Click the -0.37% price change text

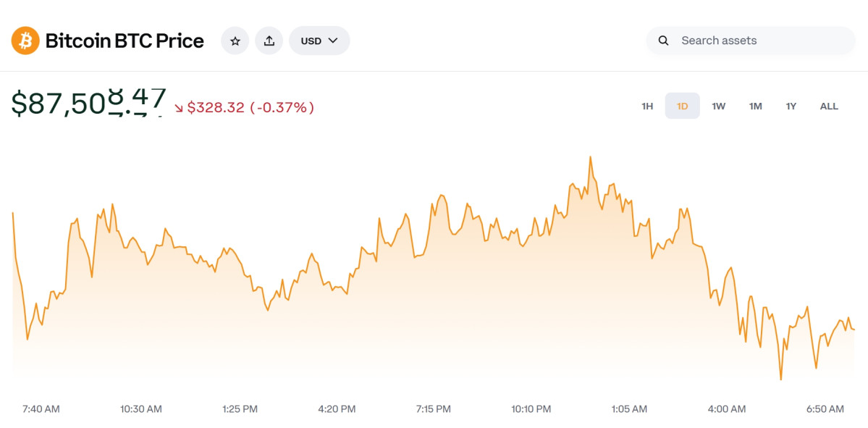tap(282, 108)
